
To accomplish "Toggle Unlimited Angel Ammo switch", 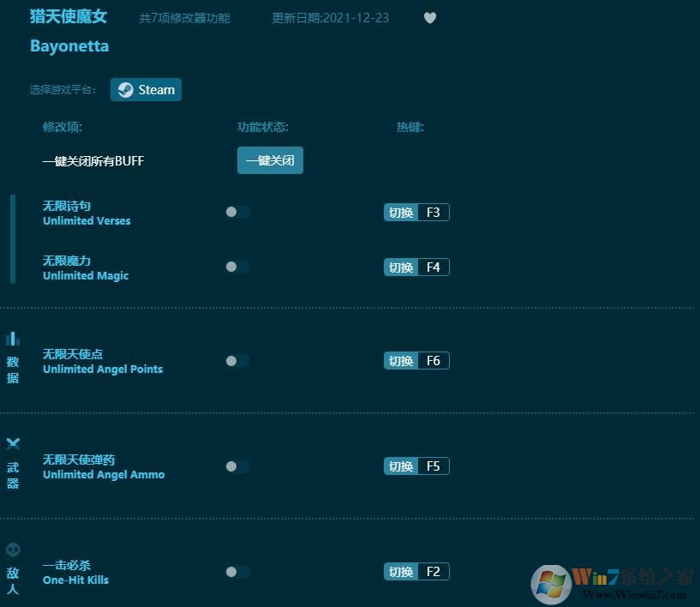I will [x=237, y=466].
